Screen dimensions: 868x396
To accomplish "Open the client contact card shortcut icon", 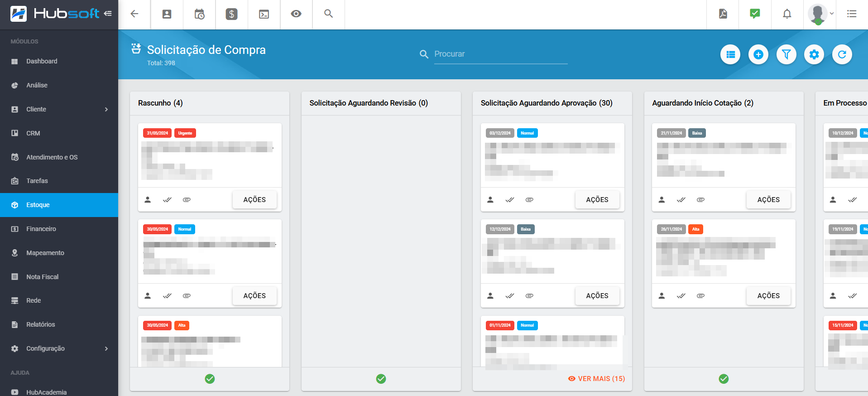I will [x=167, y=14].
